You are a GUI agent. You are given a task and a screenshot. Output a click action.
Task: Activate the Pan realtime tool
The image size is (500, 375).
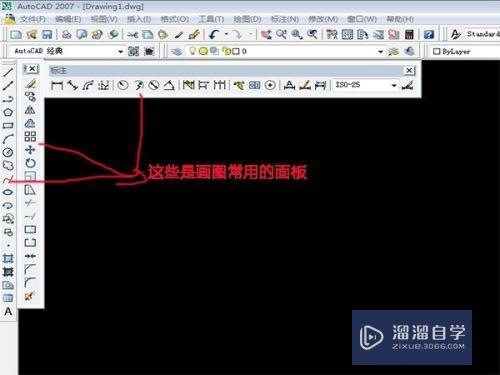(x=266, y=34)
